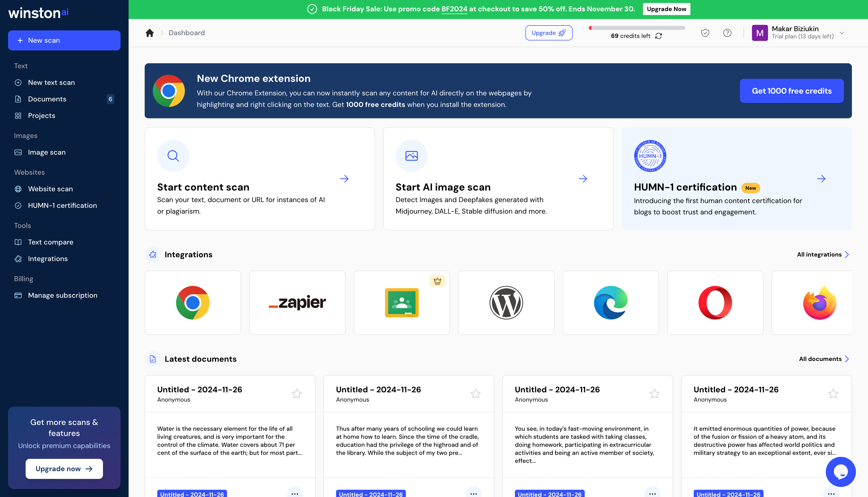Expand the Makar Biziukin account dropdown chevron

click(842, 33)
